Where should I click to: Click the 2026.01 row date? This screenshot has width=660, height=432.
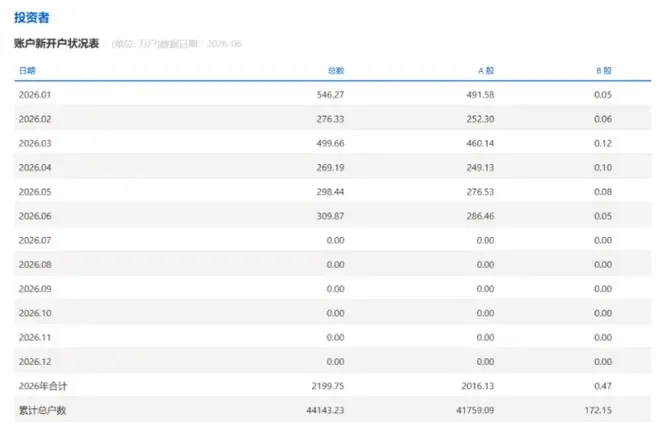(35, 95)
